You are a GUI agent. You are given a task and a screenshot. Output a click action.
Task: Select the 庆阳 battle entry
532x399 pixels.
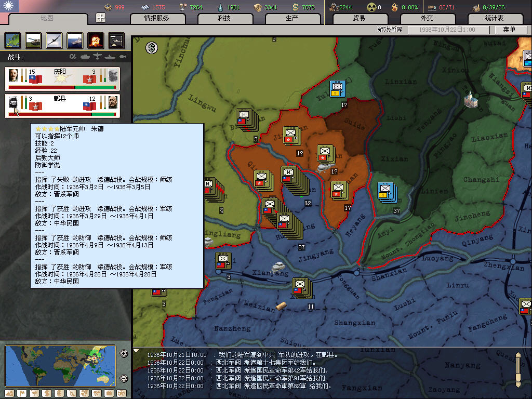coord(62,78)
